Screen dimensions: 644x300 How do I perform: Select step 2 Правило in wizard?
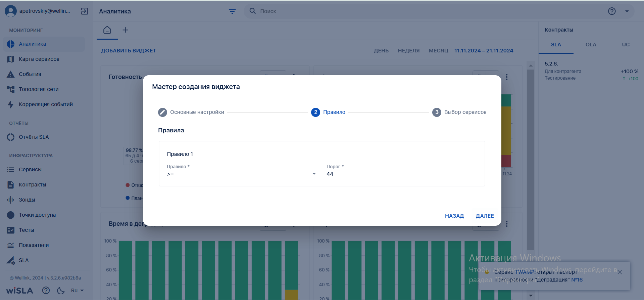[x=328, y=112]
